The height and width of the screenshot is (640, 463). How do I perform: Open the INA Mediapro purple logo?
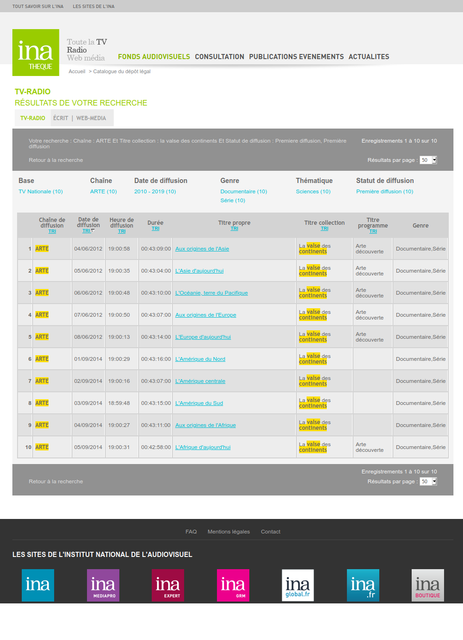(103, 585)
